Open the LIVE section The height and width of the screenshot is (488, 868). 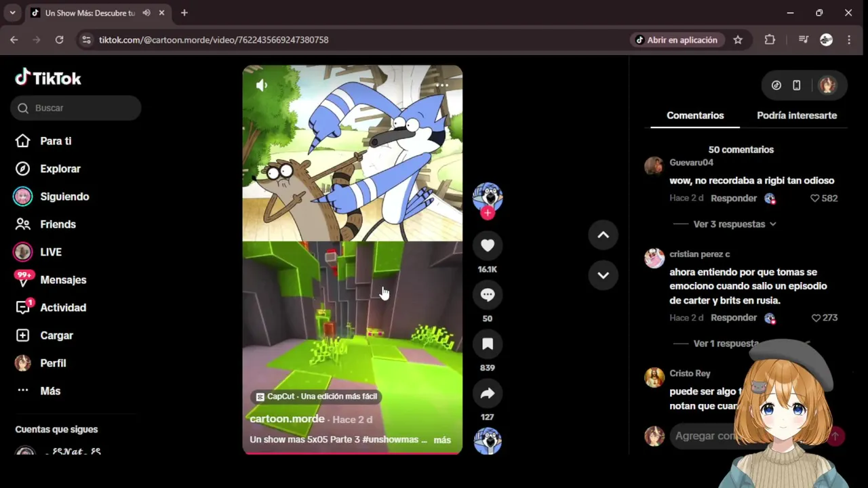[51, 252]
